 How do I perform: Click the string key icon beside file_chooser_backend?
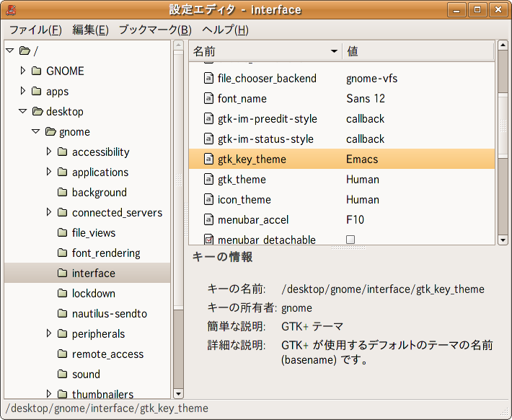tap(208, 78)
